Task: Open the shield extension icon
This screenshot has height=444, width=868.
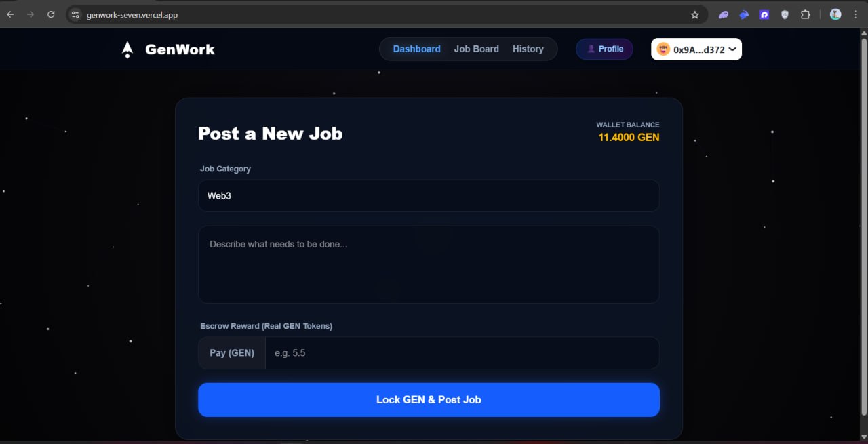Action: (x=785, y=14)
